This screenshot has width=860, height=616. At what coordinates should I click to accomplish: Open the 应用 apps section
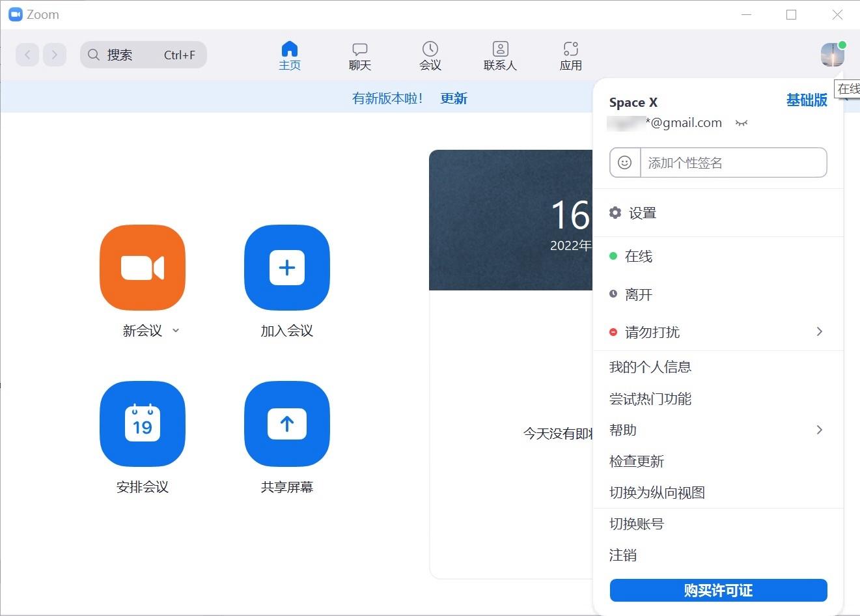570,55
